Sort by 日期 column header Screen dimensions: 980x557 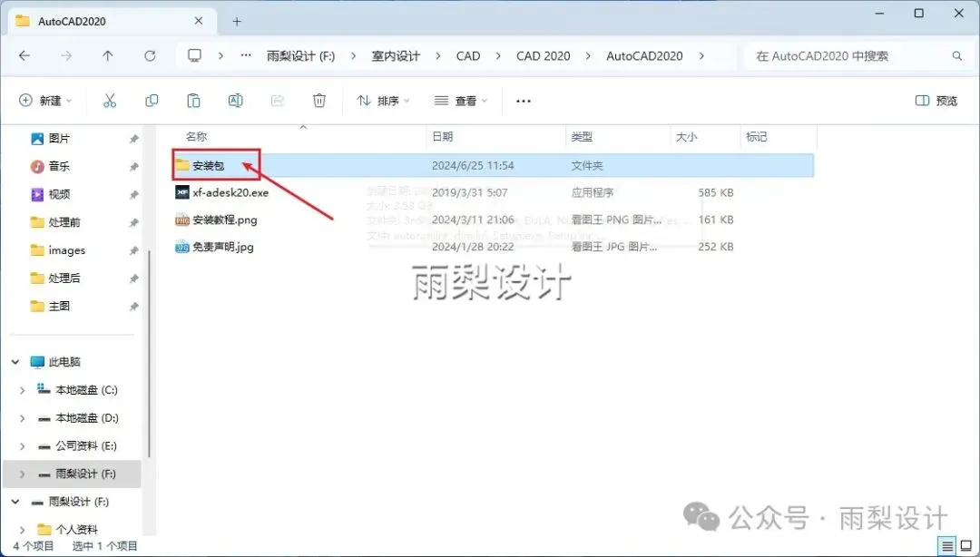click(443, 136)
